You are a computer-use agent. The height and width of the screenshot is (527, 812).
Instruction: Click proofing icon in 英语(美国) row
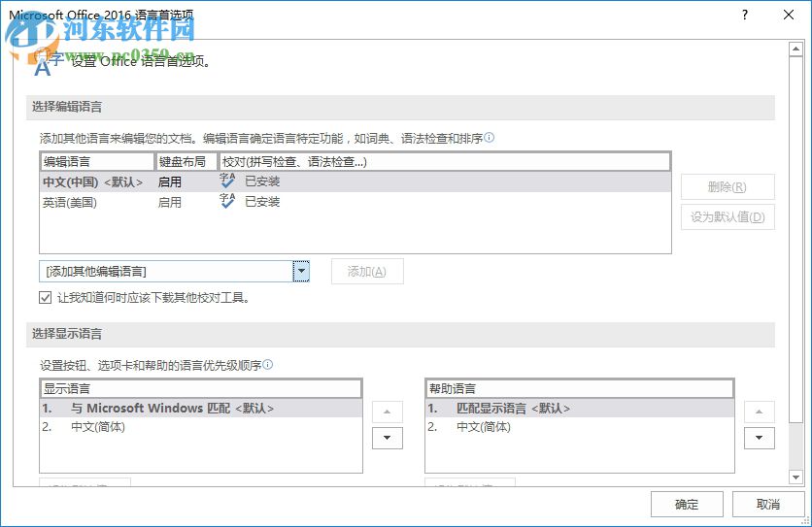click(x=227, y=201)
